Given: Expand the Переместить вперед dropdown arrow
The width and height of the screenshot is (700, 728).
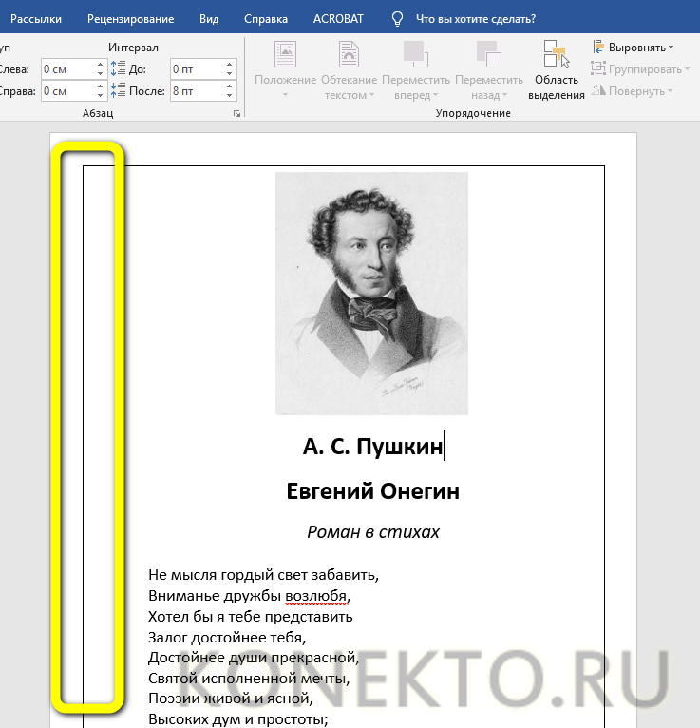Looking at the screenshot, I should pos(435,96).
